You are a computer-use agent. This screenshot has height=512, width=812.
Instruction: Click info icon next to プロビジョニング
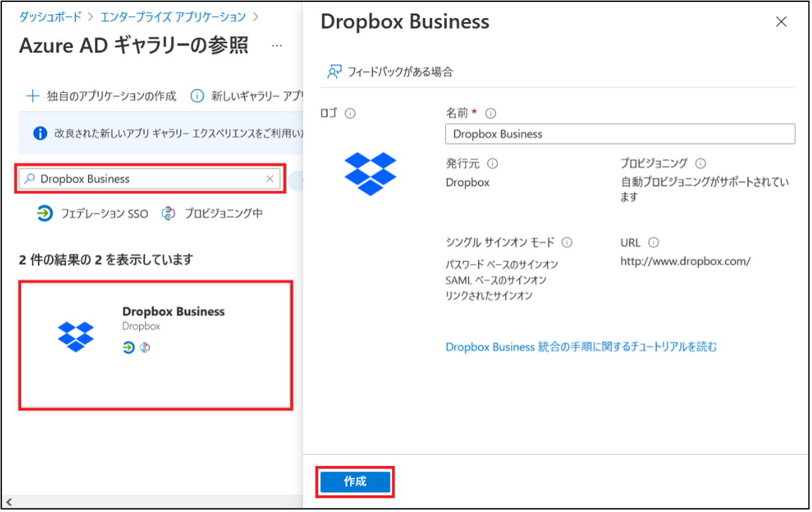click(700, 164)
